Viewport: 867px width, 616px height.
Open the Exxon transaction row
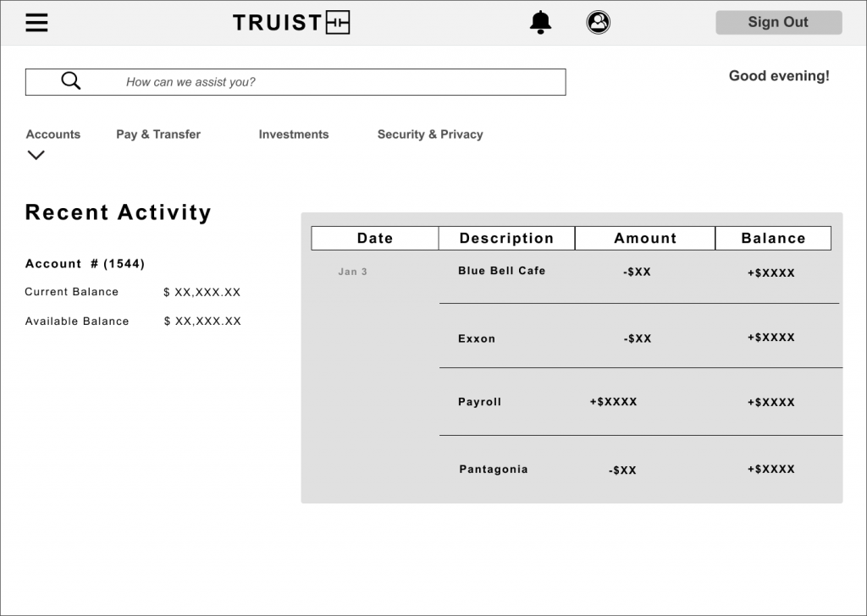tap(477, 338)
